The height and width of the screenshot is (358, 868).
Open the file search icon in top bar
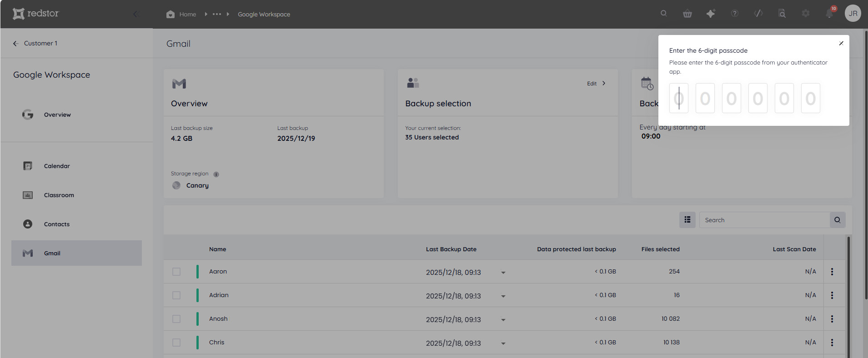[x=782, y=14]
